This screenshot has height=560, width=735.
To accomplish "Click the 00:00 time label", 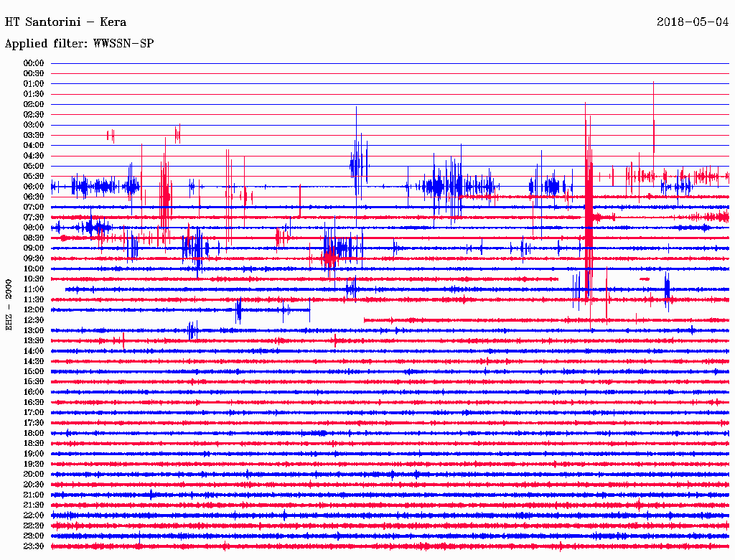I will pyautogui.click(x=34, y=63).
